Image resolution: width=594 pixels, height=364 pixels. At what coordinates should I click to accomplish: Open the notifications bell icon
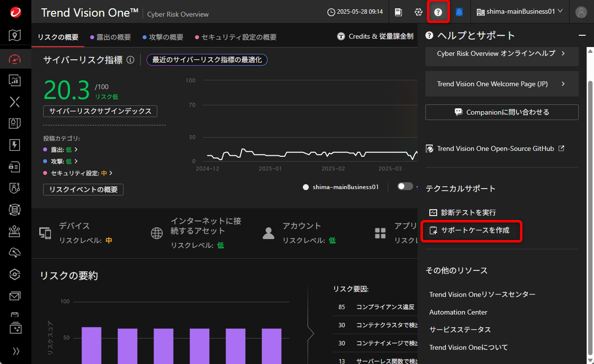pos(459,12)
